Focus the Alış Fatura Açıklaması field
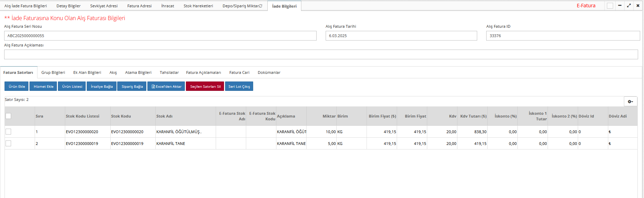Image resolution: width=644 pixels, height=198 pixels. tap(321, 54)
